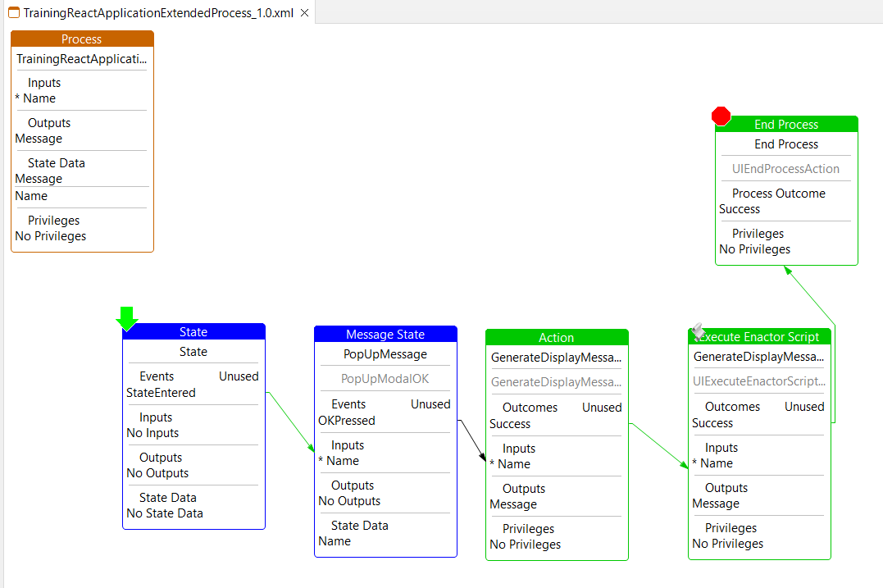This screenshot has width=883, height=588.
Task: Select the green Action node header
Action: tap(557, 337)
